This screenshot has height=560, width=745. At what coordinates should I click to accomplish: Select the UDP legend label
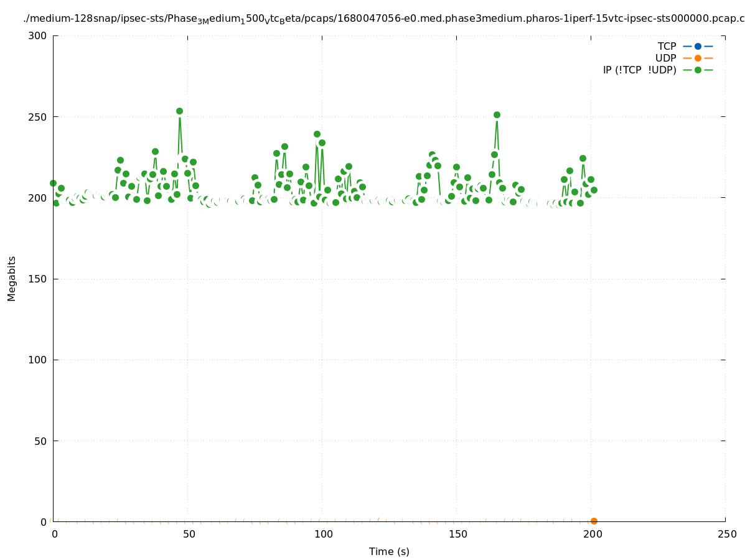tap(665, 58)
